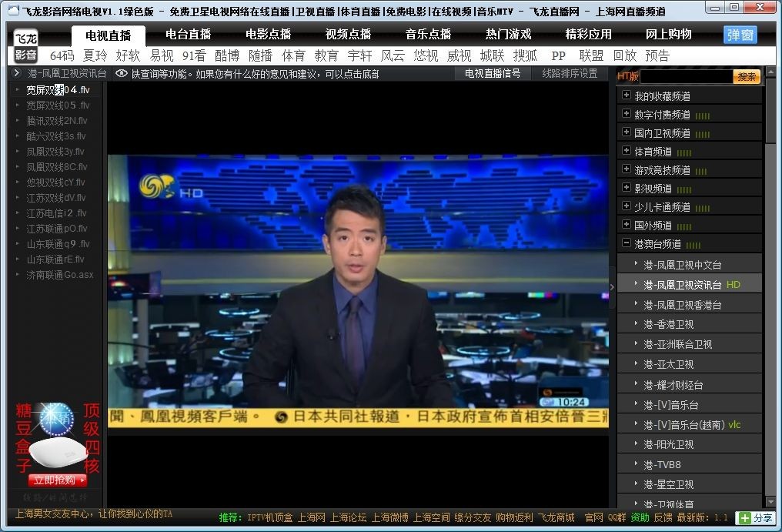Select the 腾讯双线2N.flv source line
The width and height of the screenshot is (782, 532).
coord(56,121)
